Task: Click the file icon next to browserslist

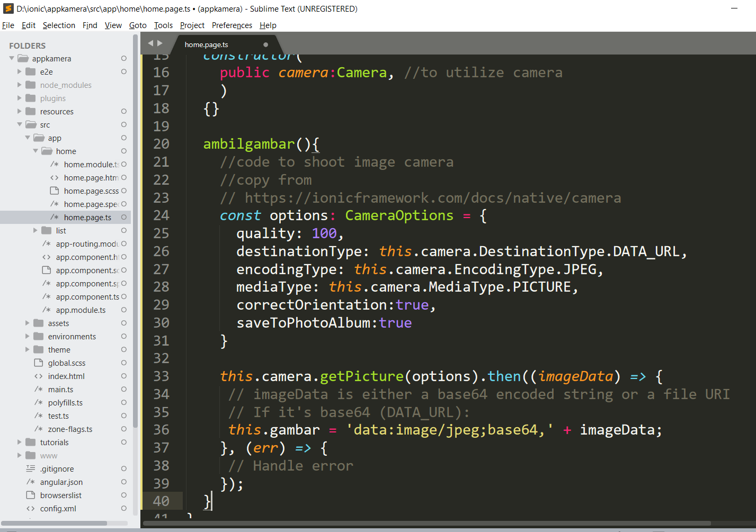Action: [x=31, y=495]
